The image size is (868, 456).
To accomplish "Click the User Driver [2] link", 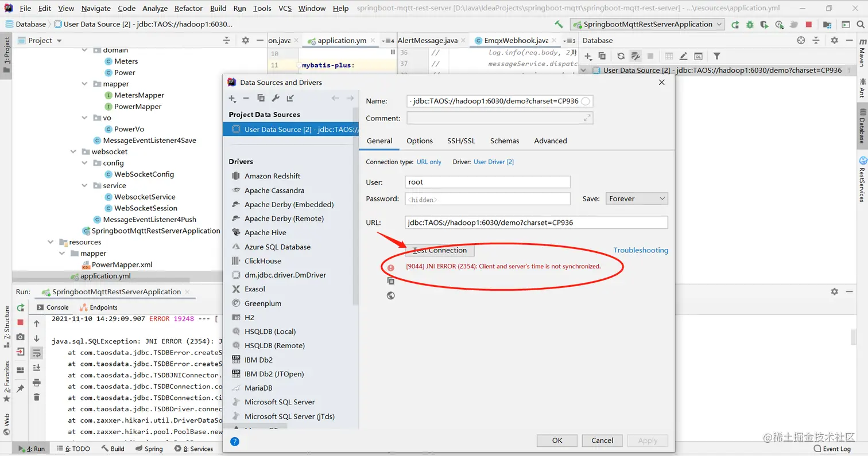I will click(494, 162).
